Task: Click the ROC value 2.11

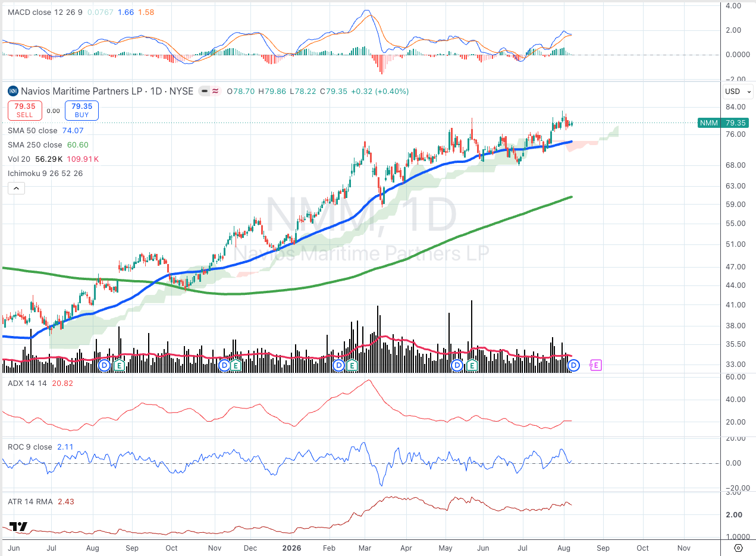Action: (x=65, y=447)
